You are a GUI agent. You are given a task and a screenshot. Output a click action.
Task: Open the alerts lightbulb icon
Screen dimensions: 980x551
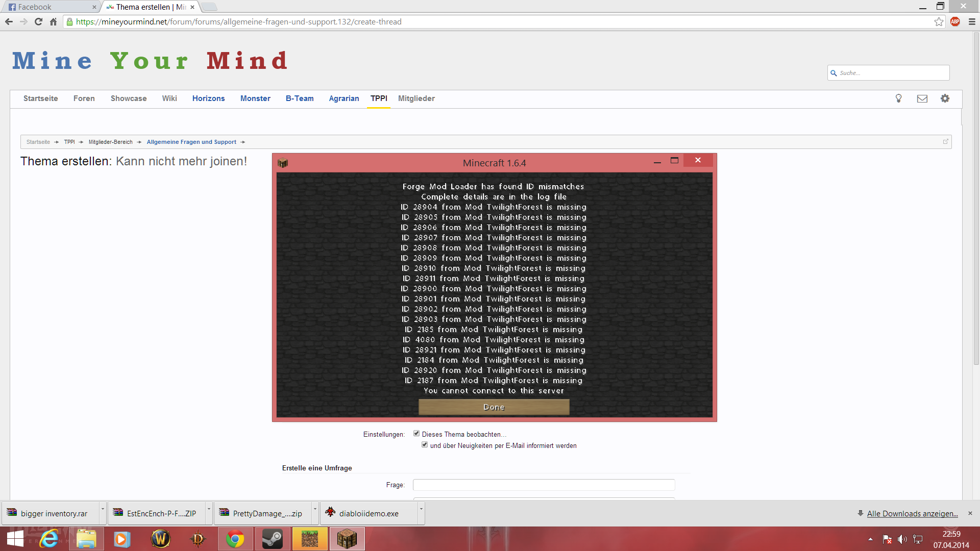click(899, 98)
